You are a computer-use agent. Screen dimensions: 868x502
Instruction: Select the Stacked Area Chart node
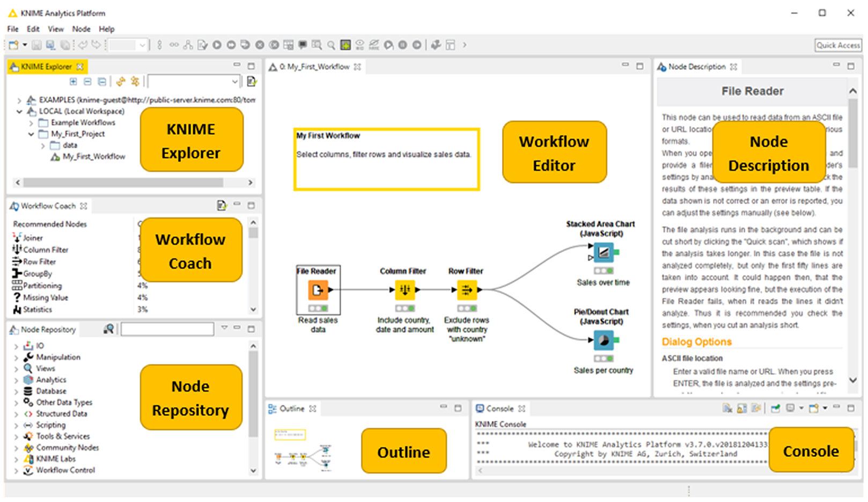click(x=604, y=252)
